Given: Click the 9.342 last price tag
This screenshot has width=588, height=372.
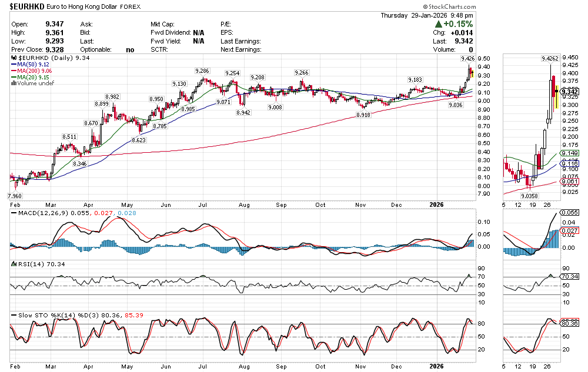Looking at the screenshot, I should 569,92.
